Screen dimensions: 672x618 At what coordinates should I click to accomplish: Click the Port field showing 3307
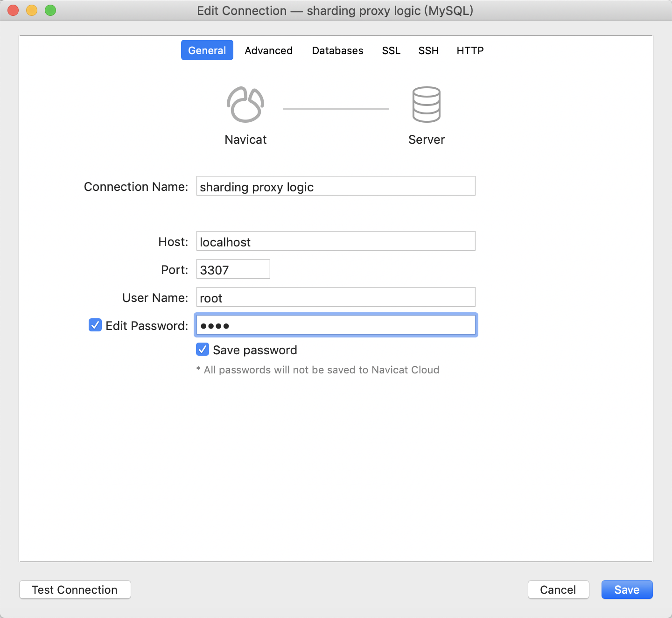[233, 269]
